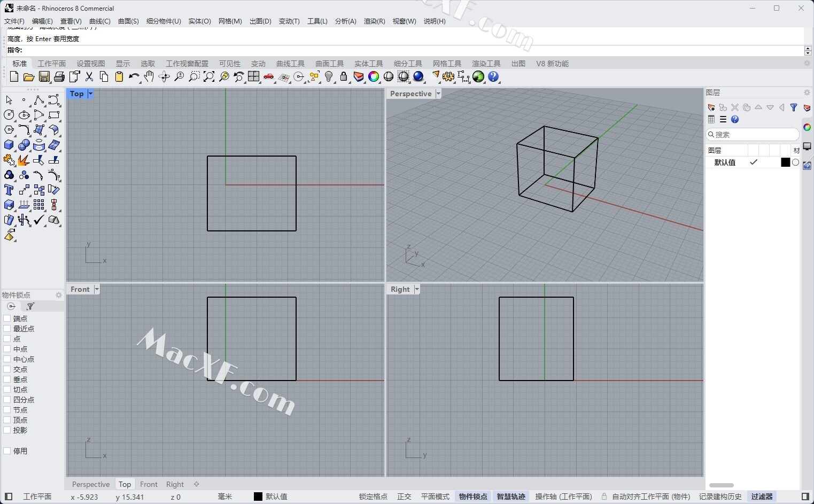Click the four-viewport layout icon
The width and height of the screenshot is (814, 504).
click(254, 76)
